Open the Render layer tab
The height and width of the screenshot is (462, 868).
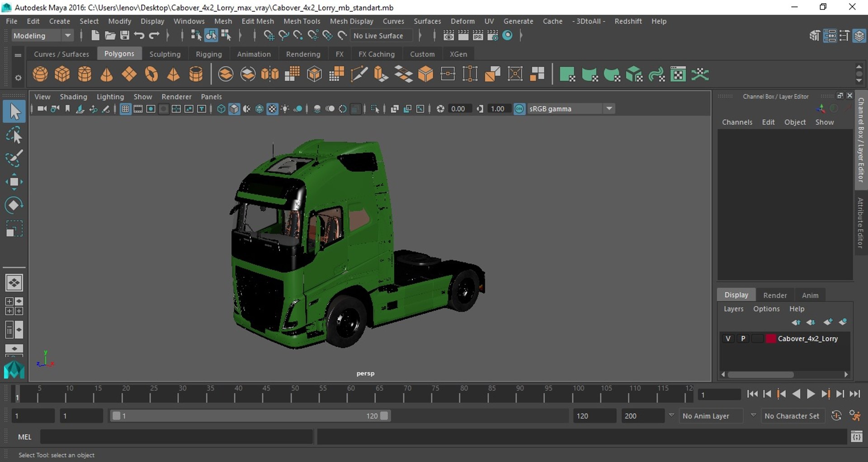(775, 295)
